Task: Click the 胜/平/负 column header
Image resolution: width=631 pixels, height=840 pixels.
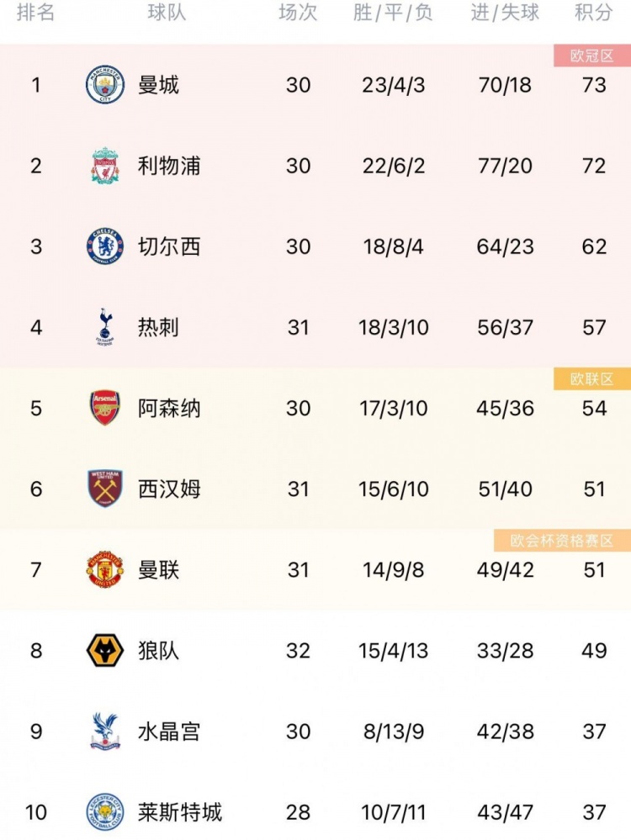Action: tap(393, 13)
